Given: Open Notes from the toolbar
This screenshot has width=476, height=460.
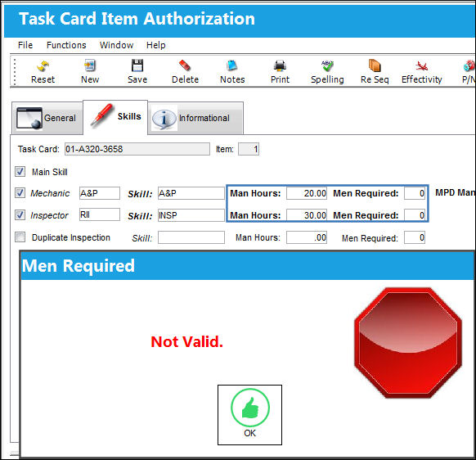Looking at the screenshot, I should click(x=232, y=72).
